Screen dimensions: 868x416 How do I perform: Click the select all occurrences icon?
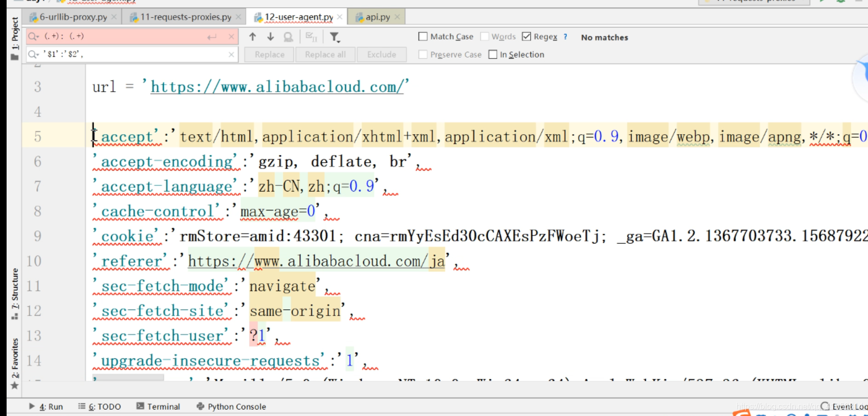coord(311,37)
